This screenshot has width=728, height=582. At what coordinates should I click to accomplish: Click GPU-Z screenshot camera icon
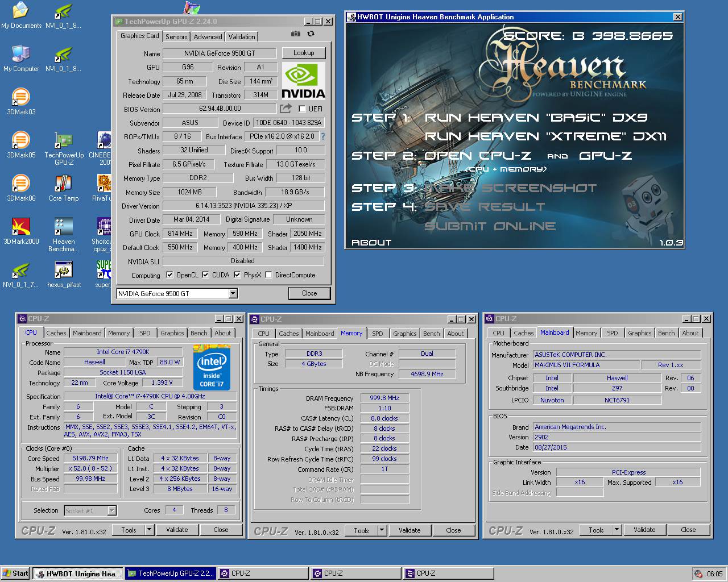[296, 34]
